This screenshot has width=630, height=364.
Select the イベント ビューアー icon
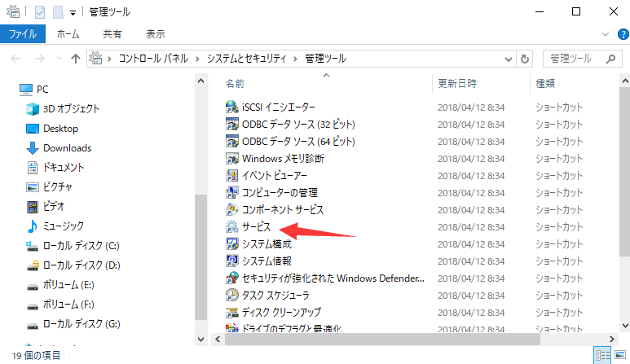pyautogui.click(x=231, y=175)
